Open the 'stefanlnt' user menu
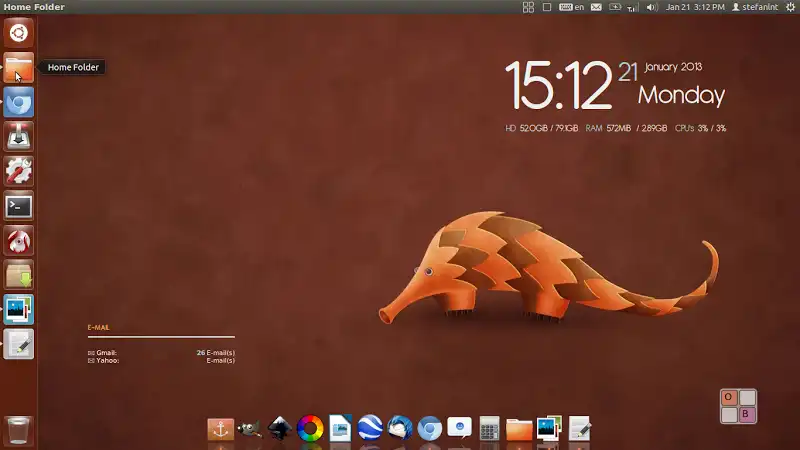 pyautogui.click(x=755, y=7)
